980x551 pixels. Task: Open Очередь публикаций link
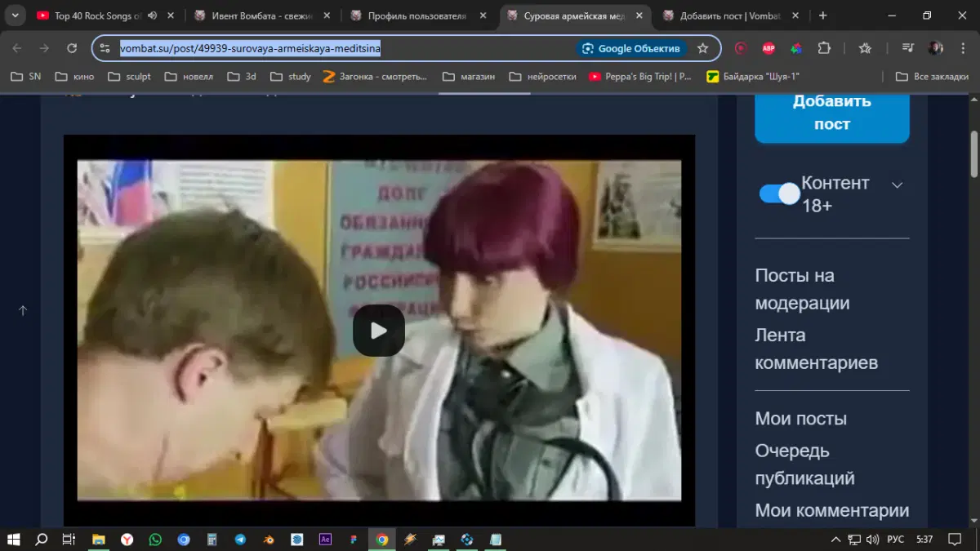804,464
